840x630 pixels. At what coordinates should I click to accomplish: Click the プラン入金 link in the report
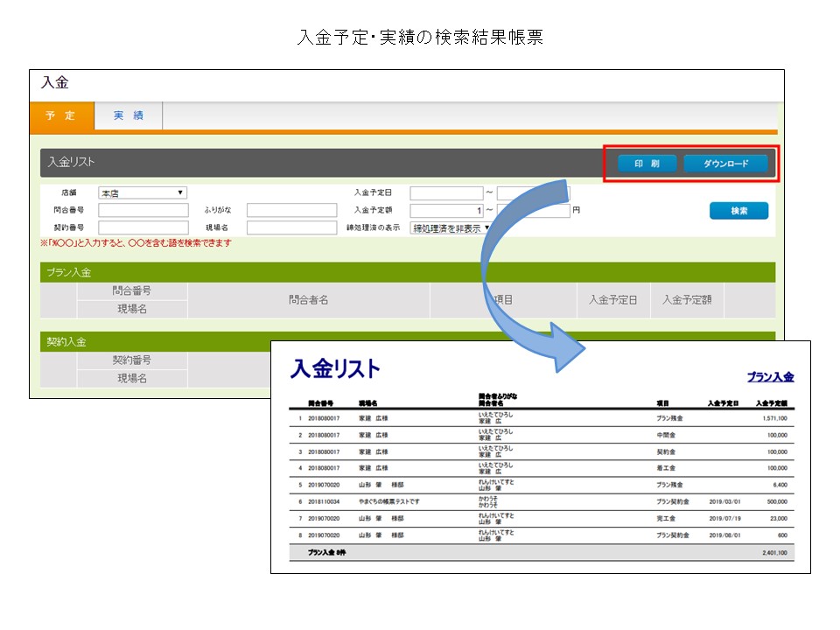[770, 377]
